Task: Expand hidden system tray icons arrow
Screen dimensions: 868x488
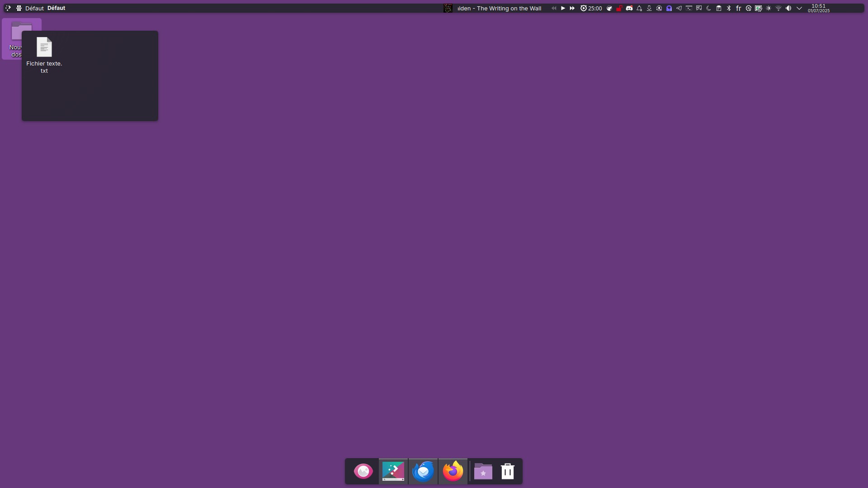Action: coord(799,8)
